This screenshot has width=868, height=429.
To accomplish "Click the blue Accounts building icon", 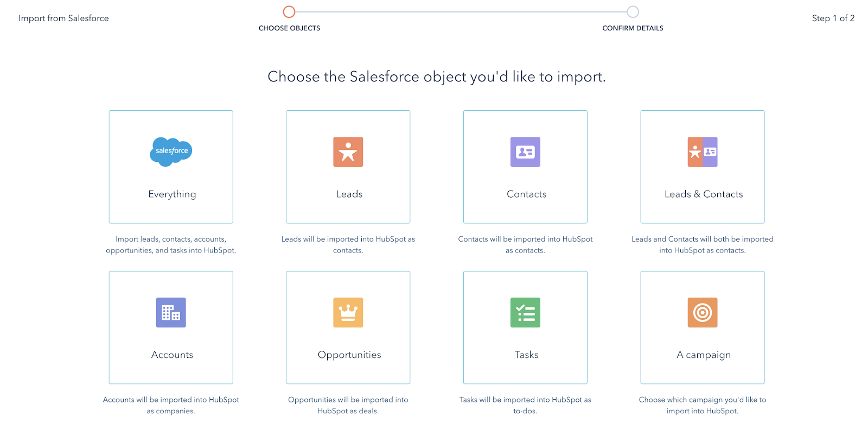I will [x=171, y=312].
